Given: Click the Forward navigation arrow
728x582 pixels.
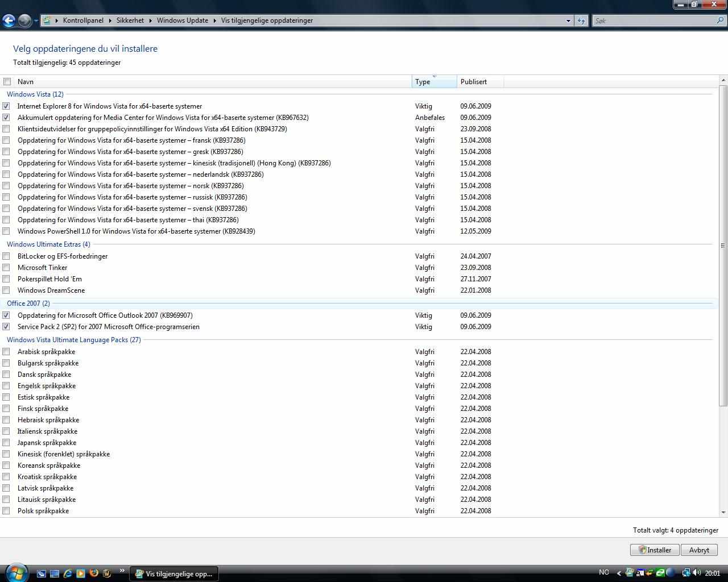Looking at the screenshot, I should coord(24,20).
